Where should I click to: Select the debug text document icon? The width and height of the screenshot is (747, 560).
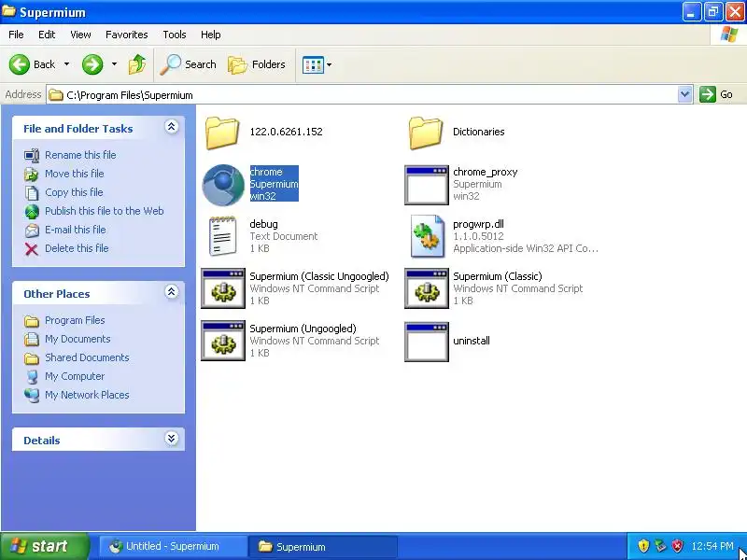(x=223, y=236)
